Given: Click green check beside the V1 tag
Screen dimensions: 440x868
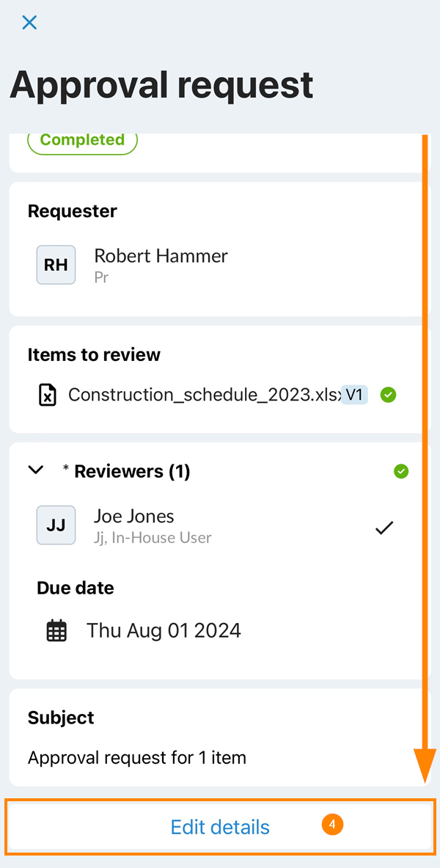Looking at the screenshot, I should pyautogui.click(x=389, y=395).
